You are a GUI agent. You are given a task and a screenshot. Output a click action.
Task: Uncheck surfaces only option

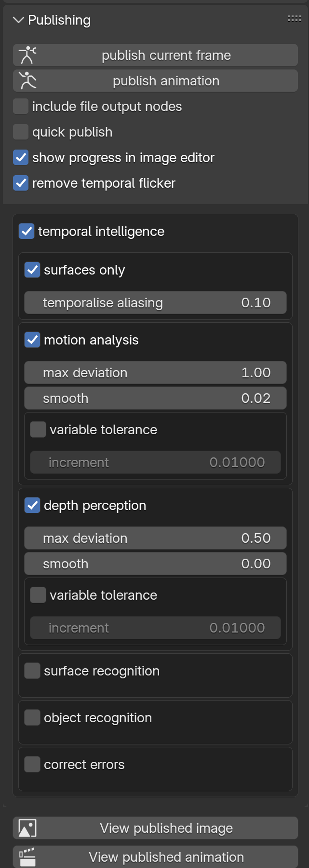coord(32,270)
